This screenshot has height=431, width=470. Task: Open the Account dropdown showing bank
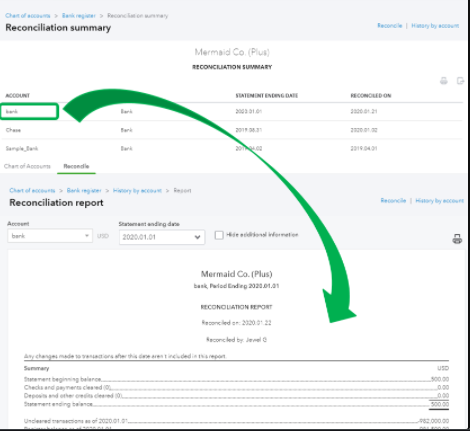point(50,236)
